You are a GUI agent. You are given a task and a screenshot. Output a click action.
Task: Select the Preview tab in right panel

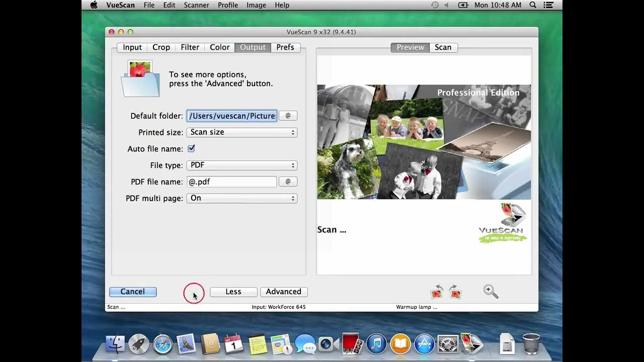[x=411, y=47]
